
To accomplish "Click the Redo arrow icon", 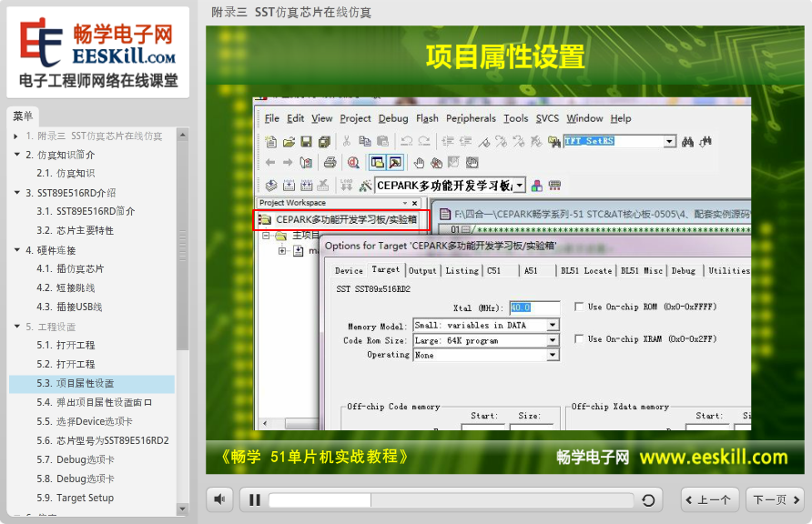I will (x=424, y=141).
